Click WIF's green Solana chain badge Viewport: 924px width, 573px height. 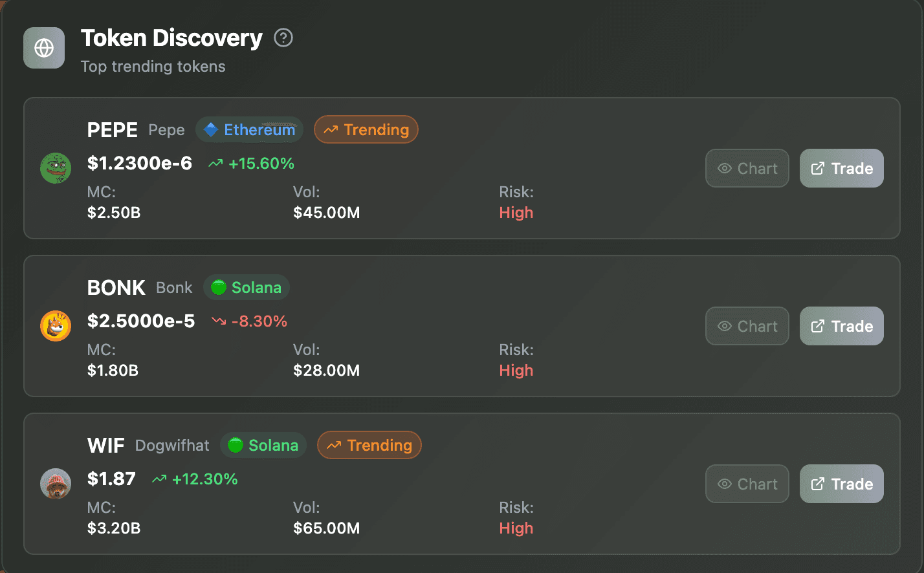click(x=263, y=446)
